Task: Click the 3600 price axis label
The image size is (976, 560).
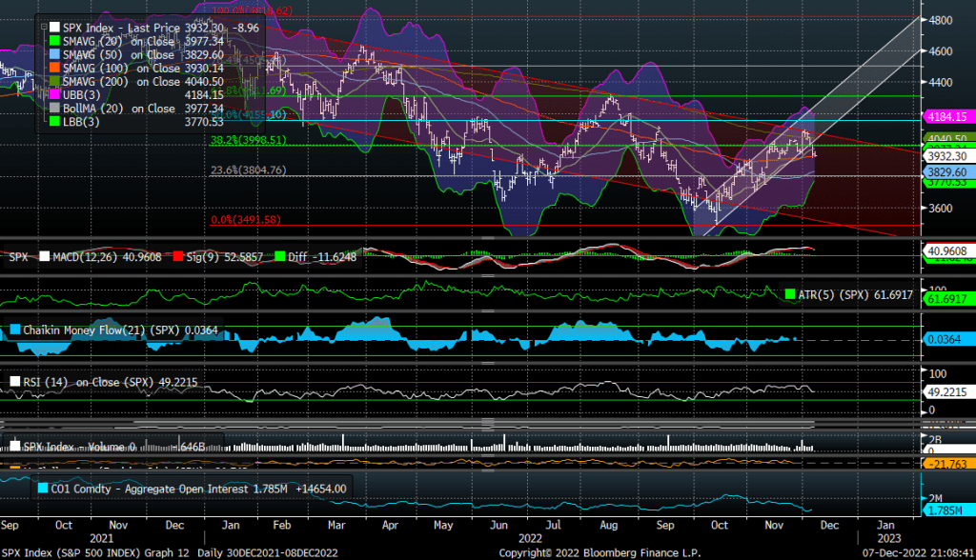Action: (x=941, y=208)
